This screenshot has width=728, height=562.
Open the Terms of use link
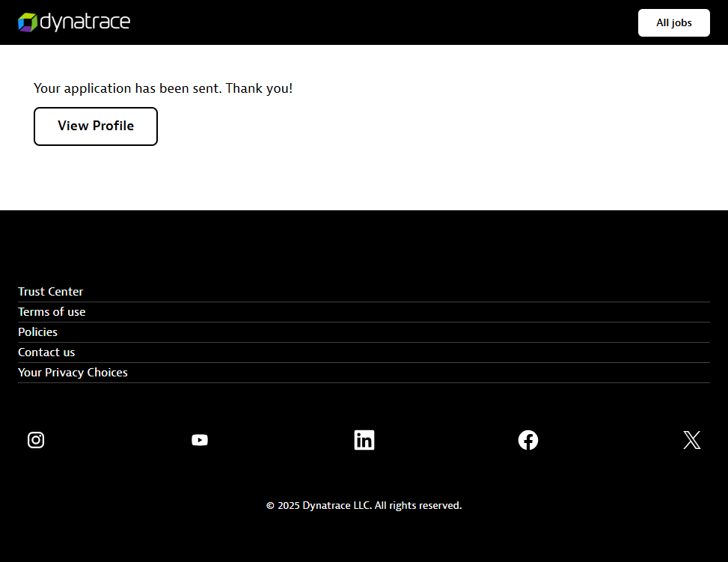pos(52,312)
